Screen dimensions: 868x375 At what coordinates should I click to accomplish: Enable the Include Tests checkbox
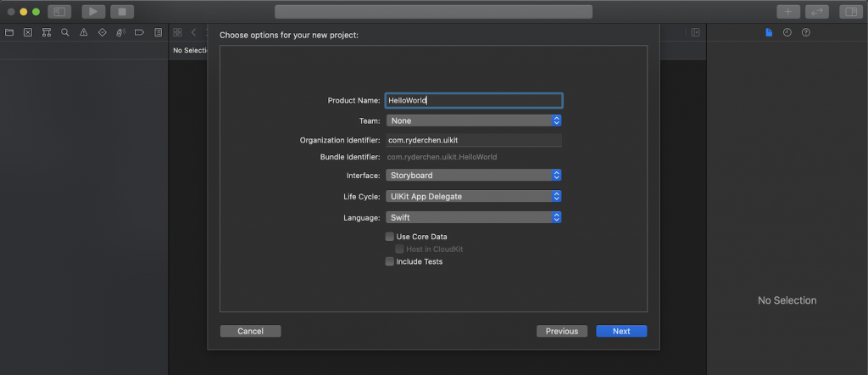[390, 262]
